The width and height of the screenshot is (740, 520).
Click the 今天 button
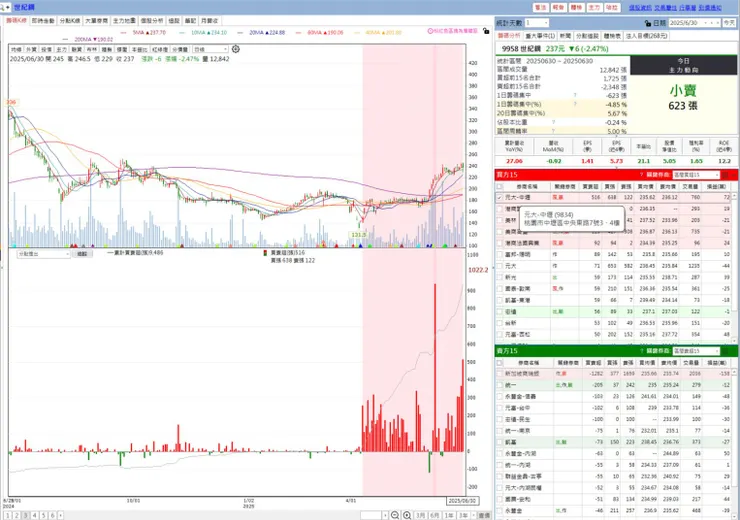point(730,23)
